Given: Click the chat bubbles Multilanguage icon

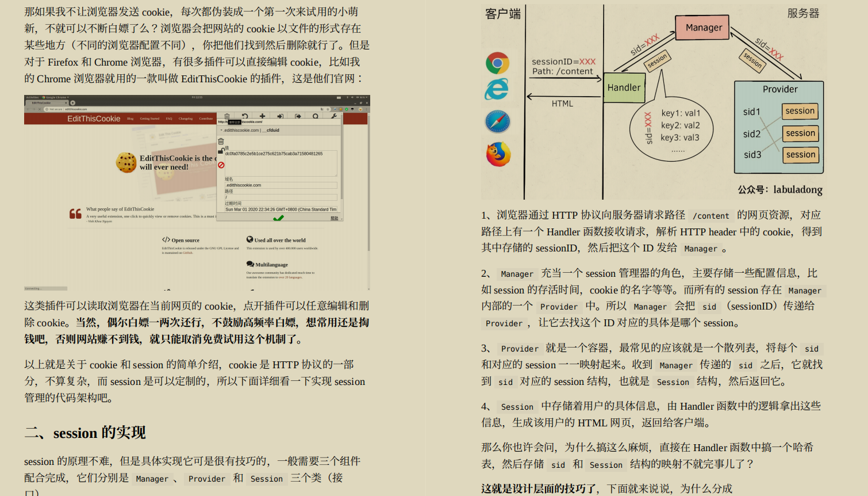Looking at the screenshot, I should pyautogui.click(x=250, y=264).
